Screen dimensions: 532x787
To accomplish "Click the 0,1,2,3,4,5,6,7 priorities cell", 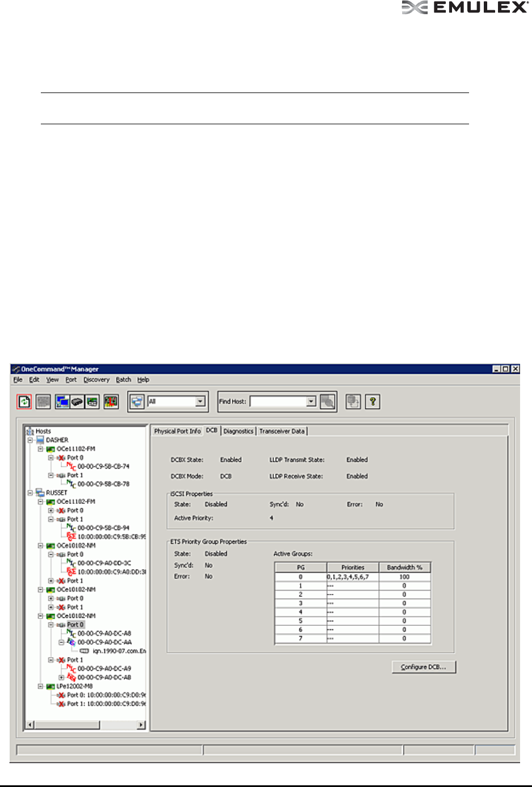I will [353, 576].
